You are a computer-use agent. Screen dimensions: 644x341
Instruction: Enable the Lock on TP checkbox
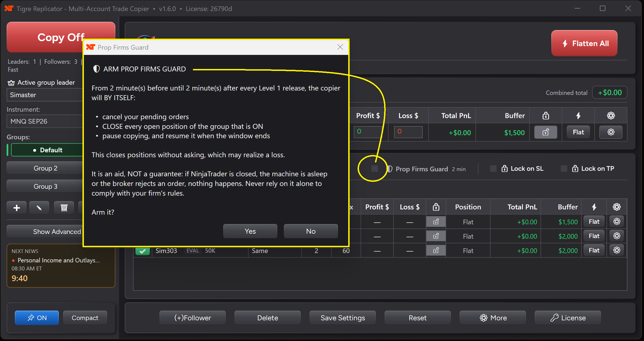coord(564,169)
